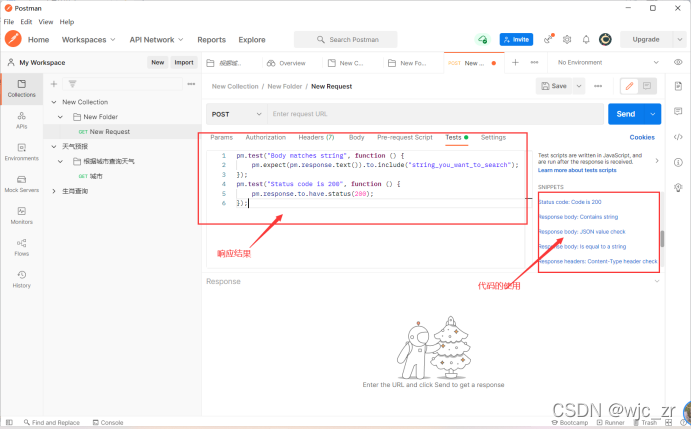Click the Search Postman box
The width and height of the screenshot is (691, 430).
coord(346,40)
